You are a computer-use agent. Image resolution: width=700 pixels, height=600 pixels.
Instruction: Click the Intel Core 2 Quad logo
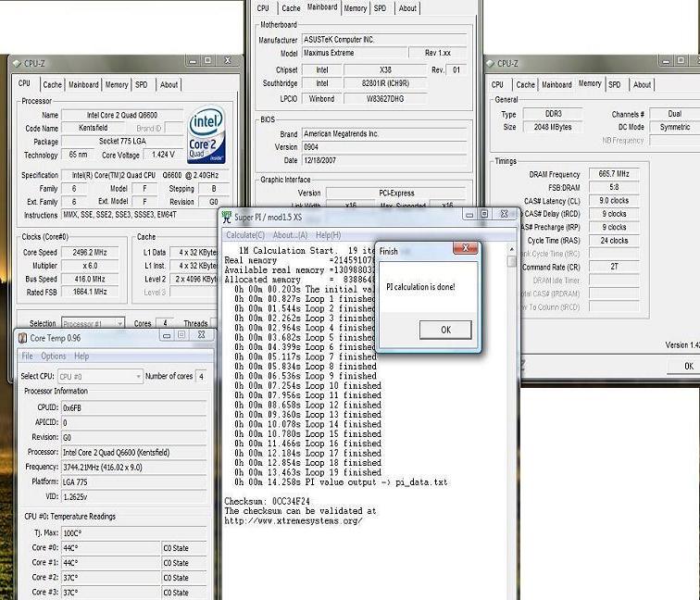pyautogui.click(x=206, y=134)
